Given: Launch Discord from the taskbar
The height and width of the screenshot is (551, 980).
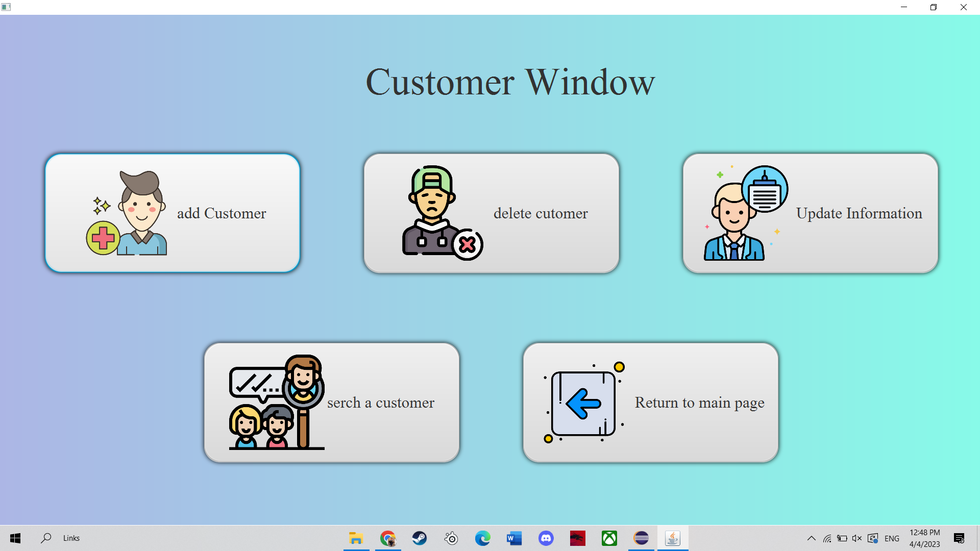Looking at the screenshot, I should [x=546, y=538].
